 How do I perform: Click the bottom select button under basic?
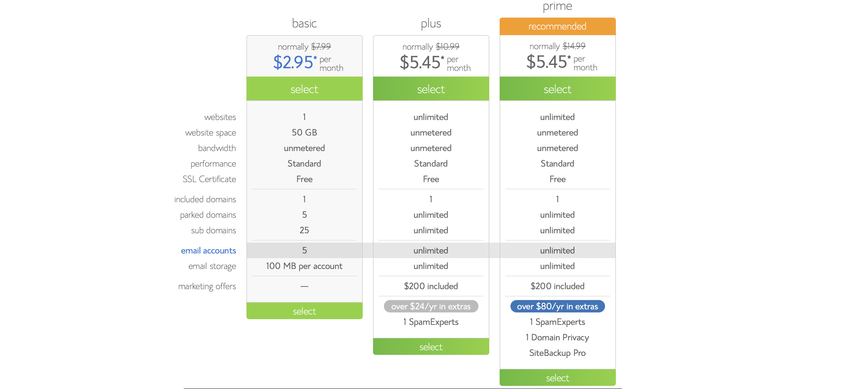tap(304, 311)
